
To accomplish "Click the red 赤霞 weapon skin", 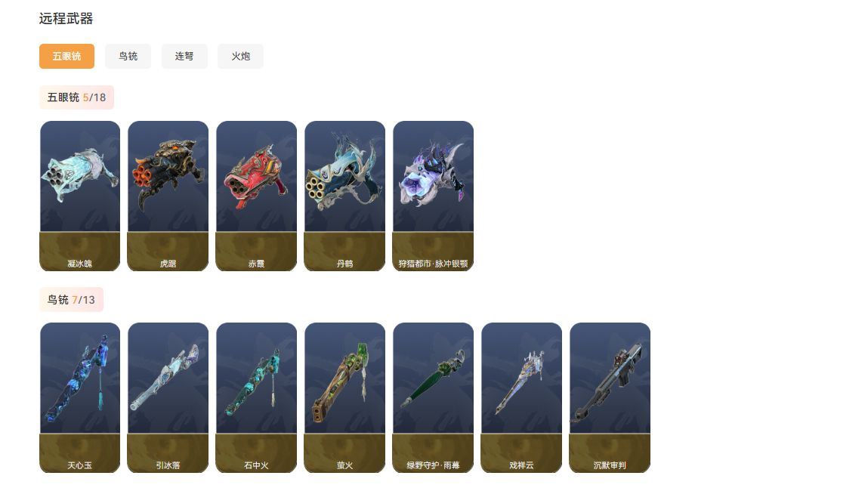I will click(256, 196).
